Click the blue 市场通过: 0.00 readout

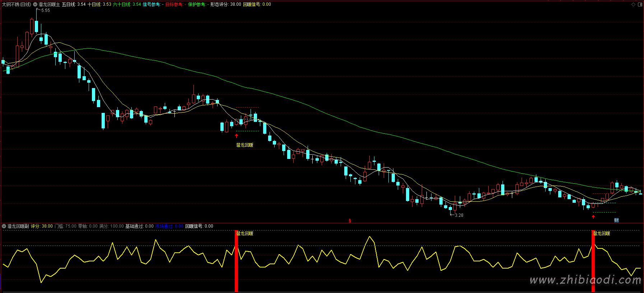[169, 226]
